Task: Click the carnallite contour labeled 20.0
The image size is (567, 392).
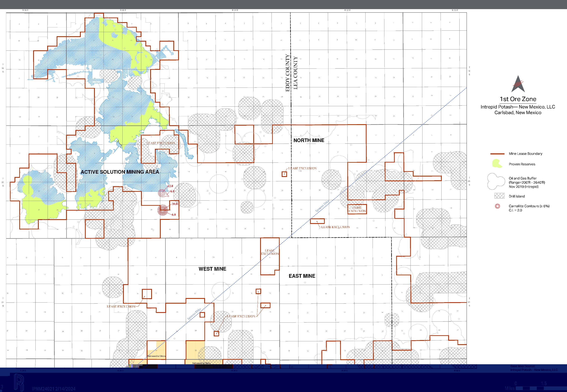Action: point(163,210)
